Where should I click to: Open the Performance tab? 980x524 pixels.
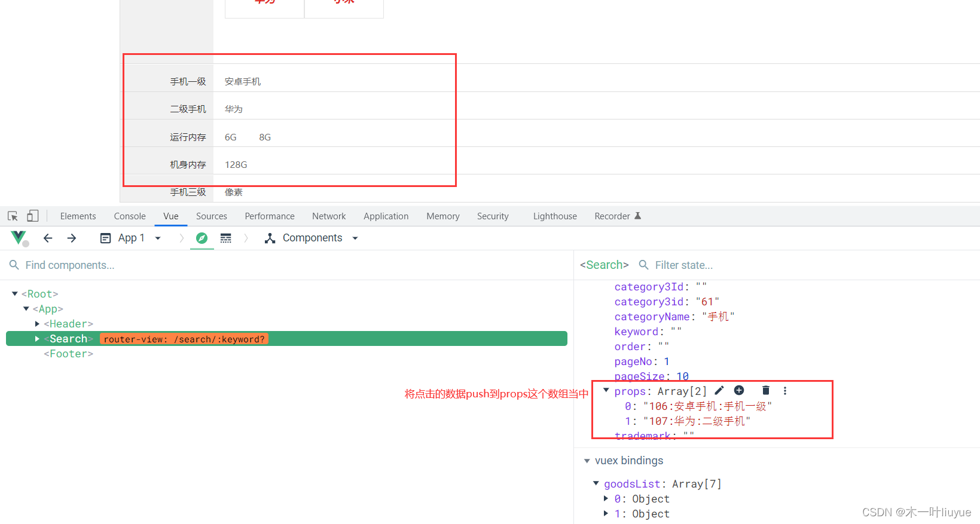pyautogui.click(x=270, y=216)
